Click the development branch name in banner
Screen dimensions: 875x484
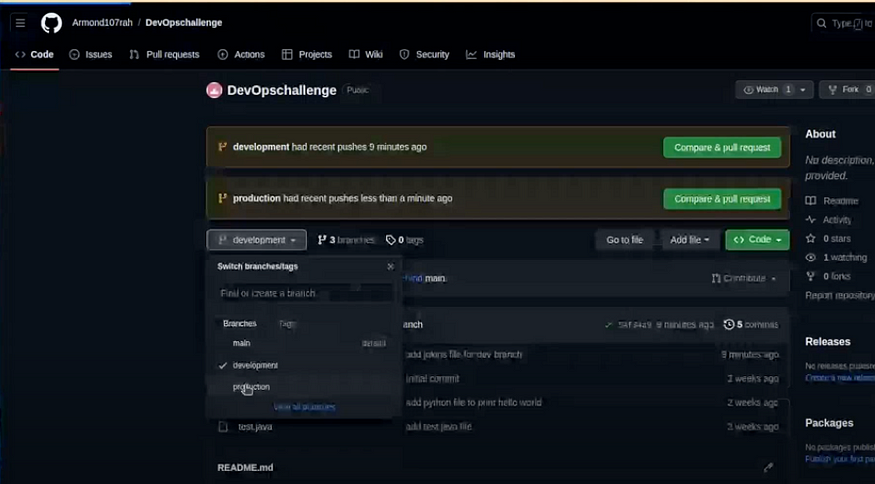(261, 147)
